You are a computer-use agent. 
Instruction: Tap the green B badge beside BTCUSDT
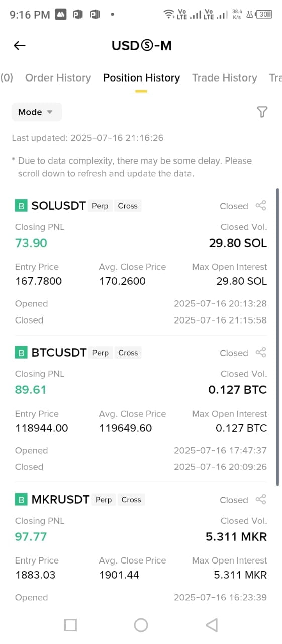point(21,353)
